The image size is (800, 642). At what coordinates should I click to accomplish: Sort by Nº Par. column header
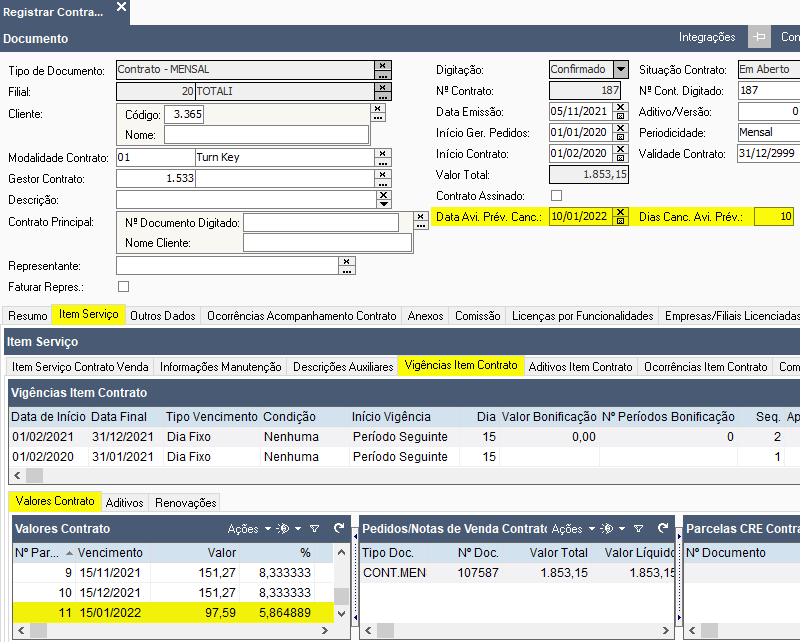click(44, 553)
